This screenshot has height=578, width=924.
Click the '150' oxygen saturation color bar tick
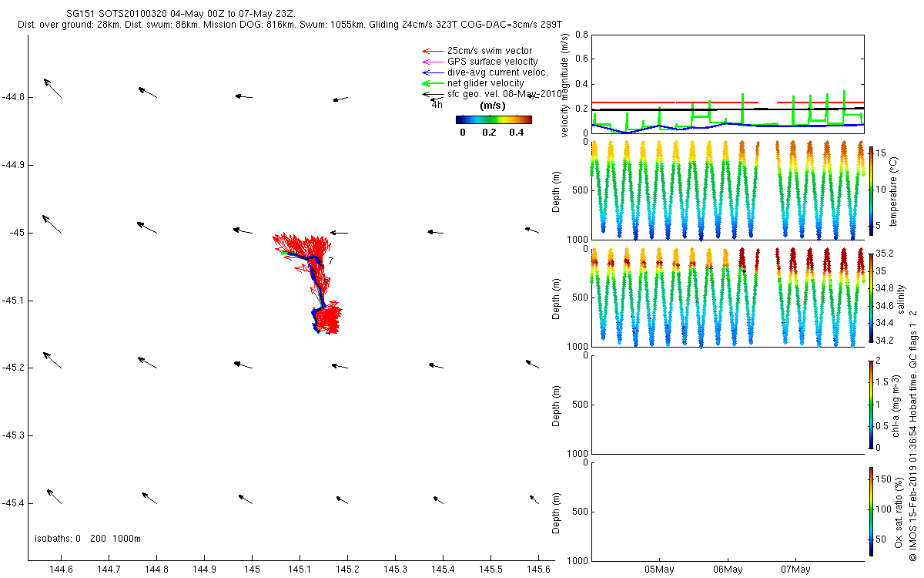tap(884, 479)
